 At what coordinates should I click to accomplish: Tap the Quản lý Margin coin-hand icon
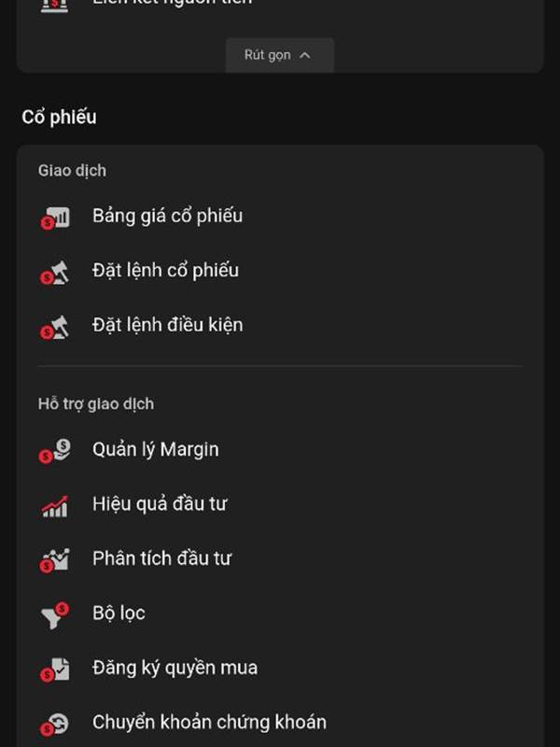click(x=55, y=451)
